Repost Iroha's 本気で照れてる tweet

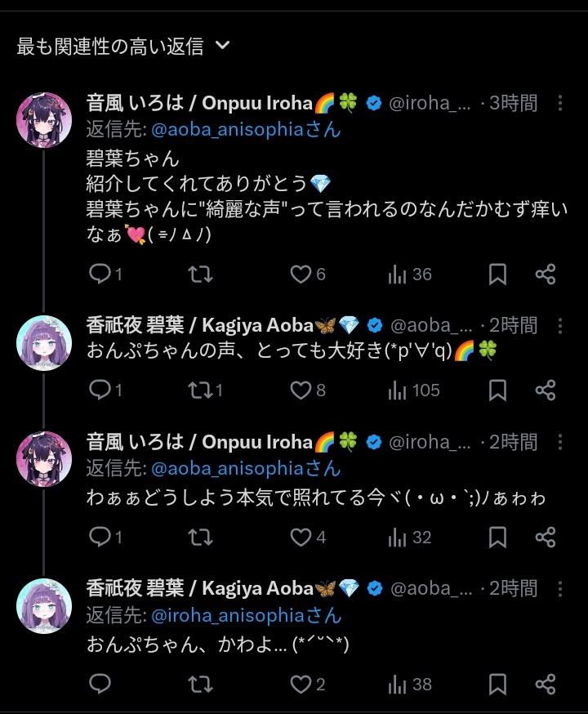pos(200,537)
